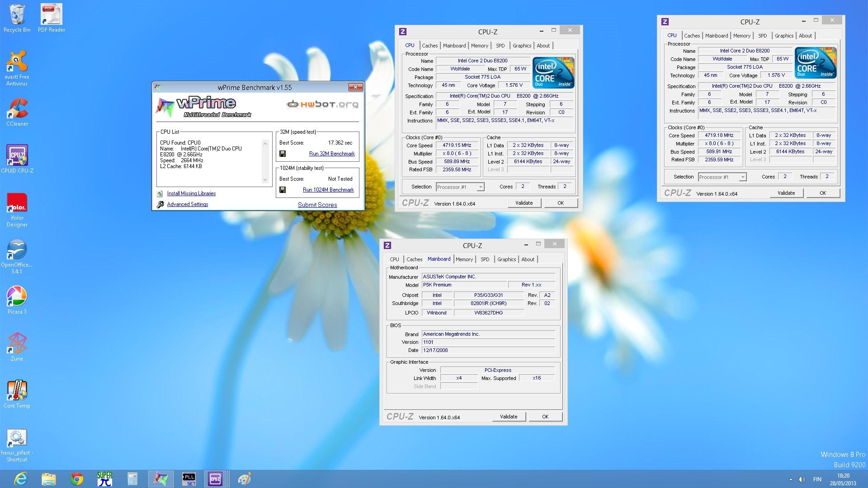Open SPD tab in middle CPU-Z window
The image size is (868, 488).
coord(500,46)
